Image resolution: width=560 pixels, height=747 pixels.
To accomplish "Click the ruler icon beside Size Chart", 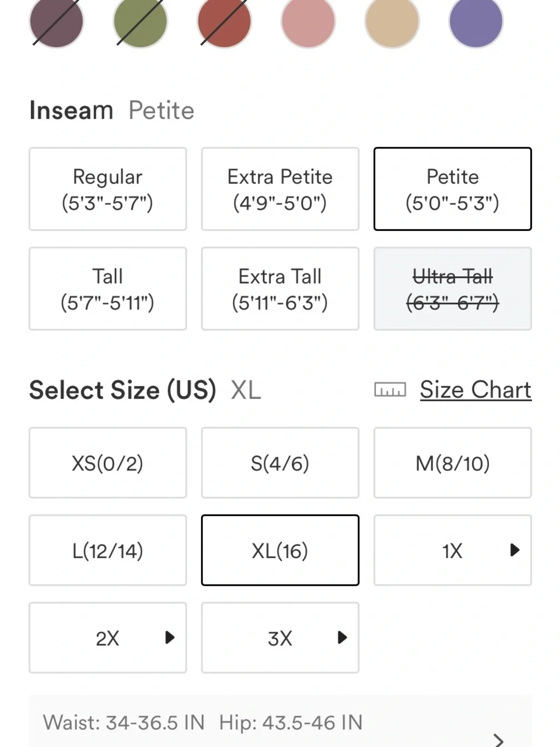I will click(390, 390).
